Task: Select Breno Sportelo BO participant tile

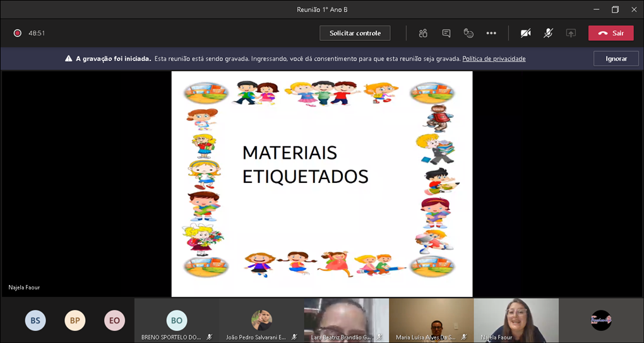Action: point(177,320)
